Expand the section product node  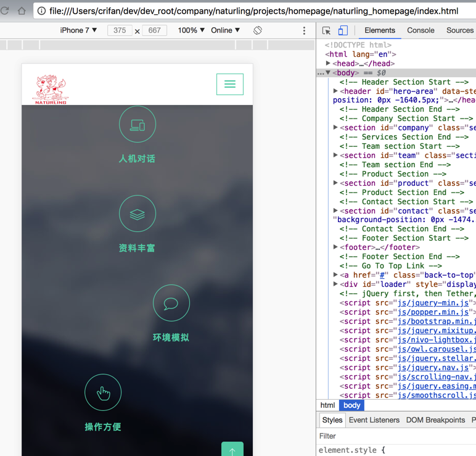tap(335, 183)
